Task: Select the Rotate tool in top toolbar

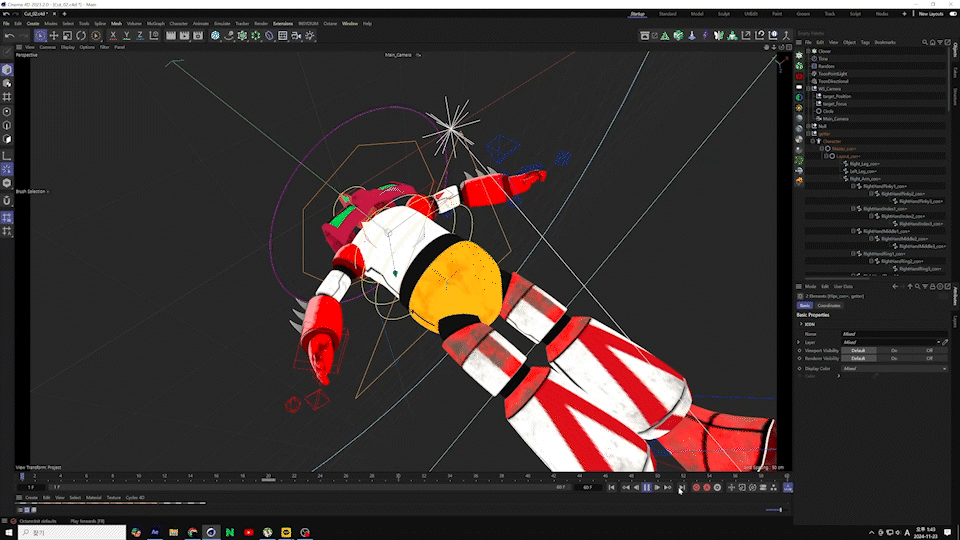Action: click(81, 36)
